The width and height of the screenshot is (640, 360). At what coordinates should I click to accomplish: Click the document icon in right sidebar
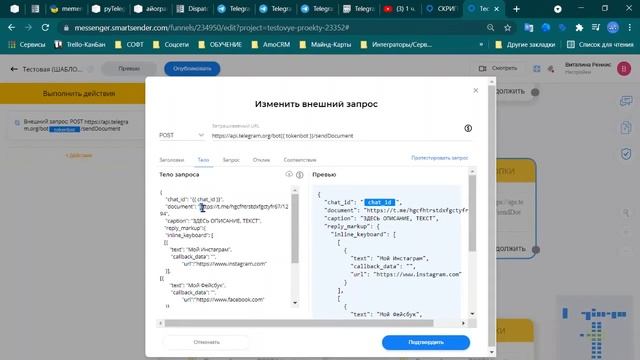click(626, 127)
